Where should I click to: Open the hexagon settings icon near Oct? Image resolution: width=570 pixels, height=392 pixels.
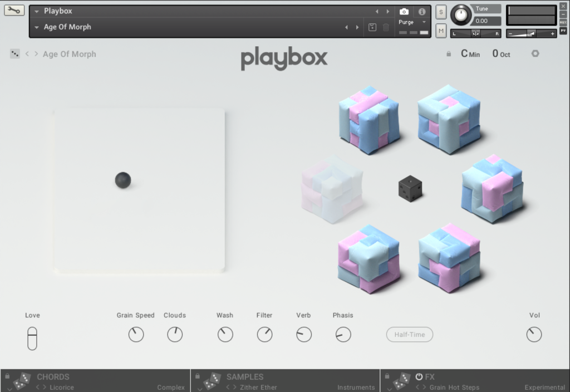(x=535, y=54)
